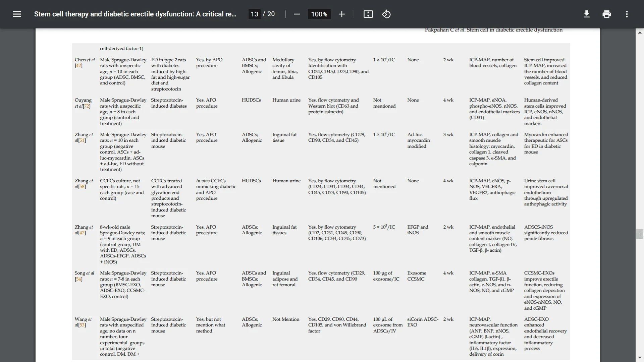Download the PDF file

[x=587, y=14]
